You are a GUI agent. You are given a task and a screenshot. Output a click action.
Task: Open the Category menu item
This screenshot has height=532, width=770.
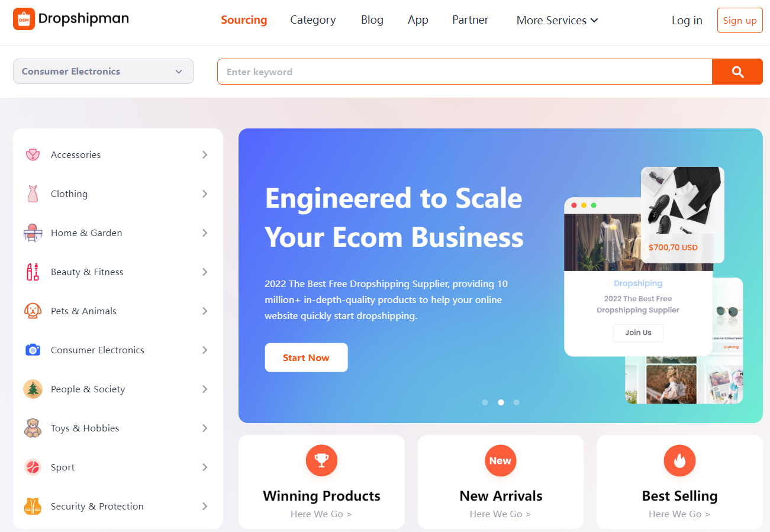pyautogui.click(x=313, y=20)
